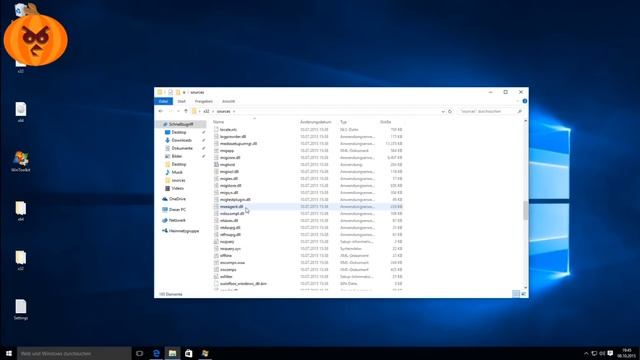The height and width of the screenshot is (360, 640).
Task: Open Heimnetzgruppe in the navigation pane
Action: [184, 231]
